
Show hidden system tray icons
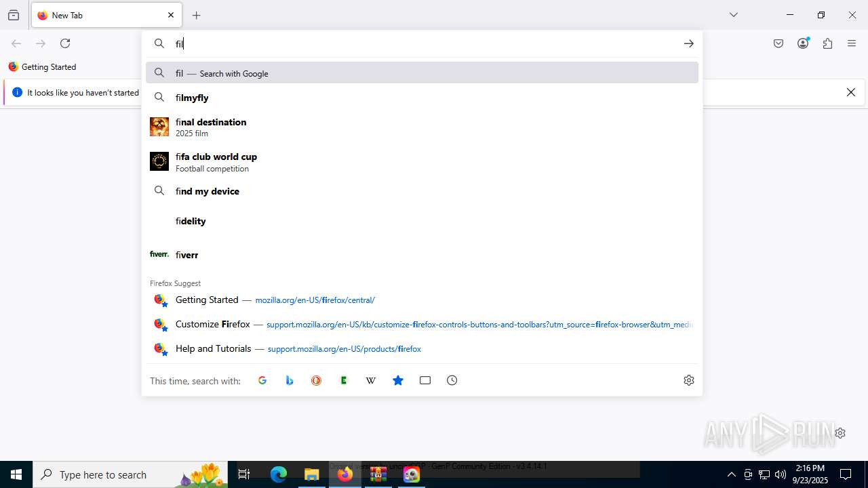[x=731, y=474]
